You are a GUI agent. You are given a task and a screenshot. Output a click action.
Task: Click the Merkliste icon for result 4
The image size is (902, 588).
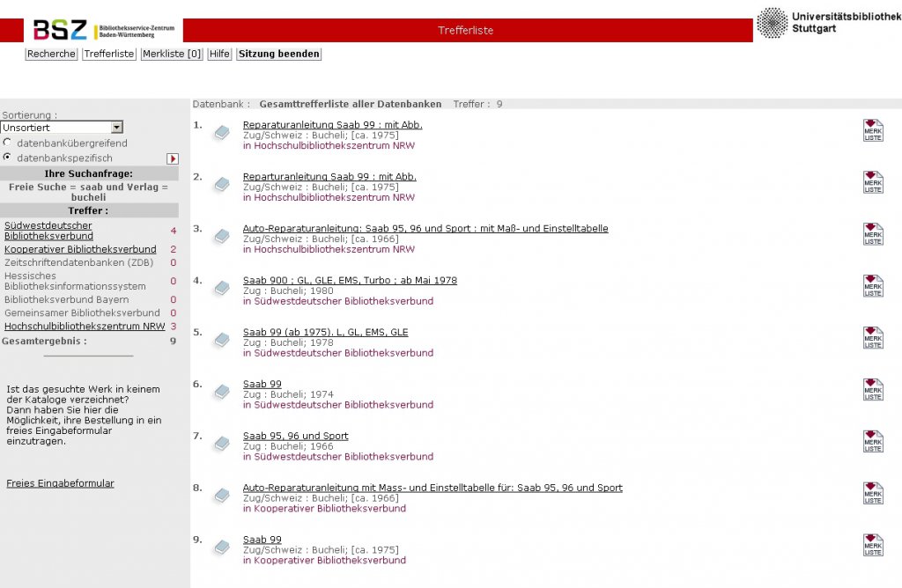coord(873,286)
